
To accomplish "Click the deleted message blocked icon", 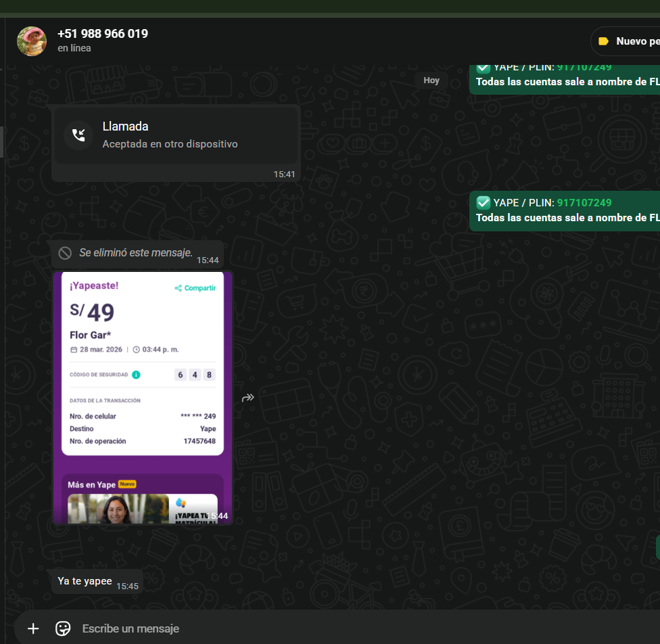I will tap(65, 253).
